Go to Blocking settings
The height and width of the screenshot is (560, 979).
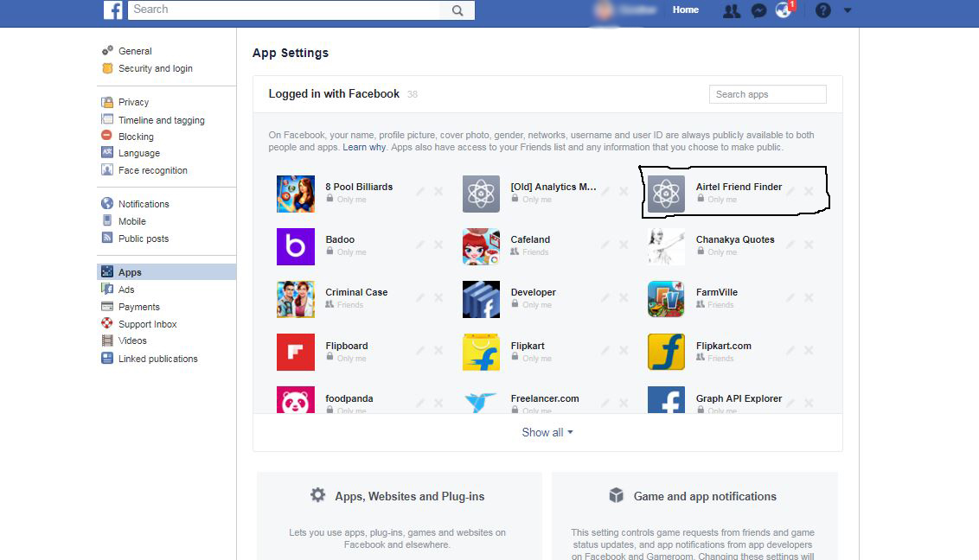tap(136, 137)
